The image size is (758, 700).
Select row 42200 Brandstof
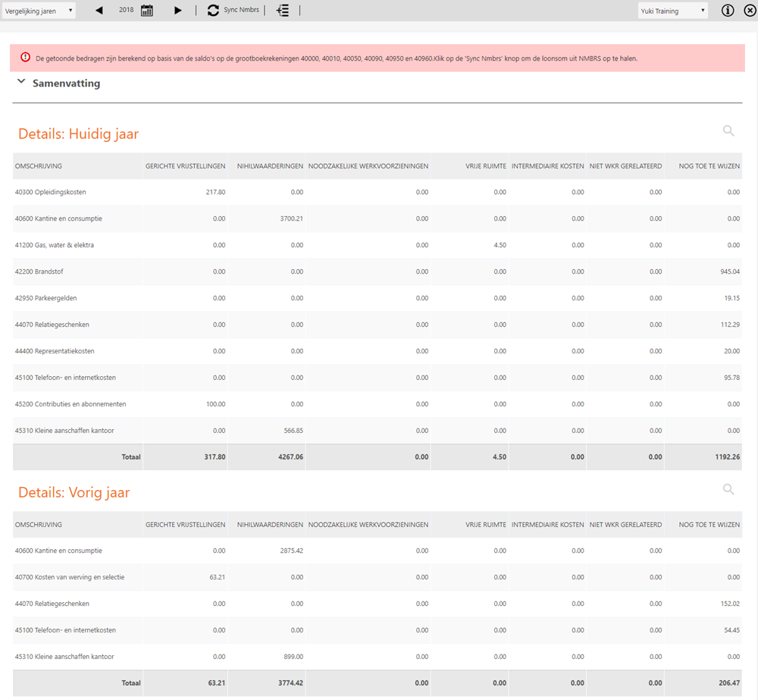377,272
